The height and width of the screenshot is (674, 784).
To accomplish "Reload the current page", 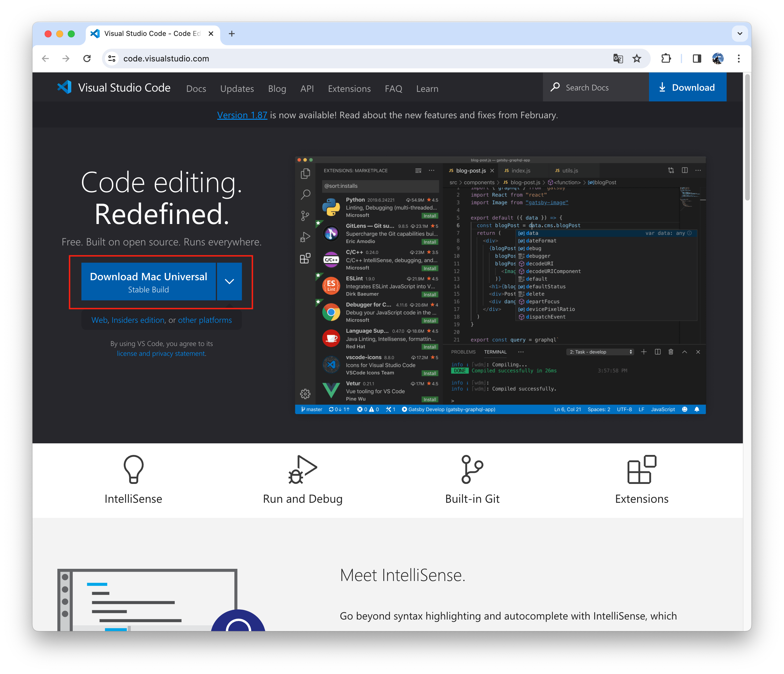I will [87, 59].
